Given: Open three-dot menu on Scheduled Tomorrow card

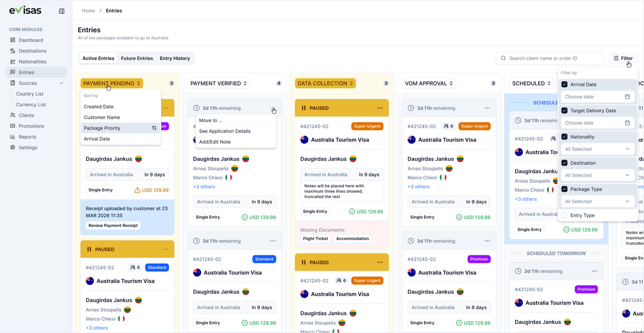Looking at the screenshot, I should click(x=594, y=271).
